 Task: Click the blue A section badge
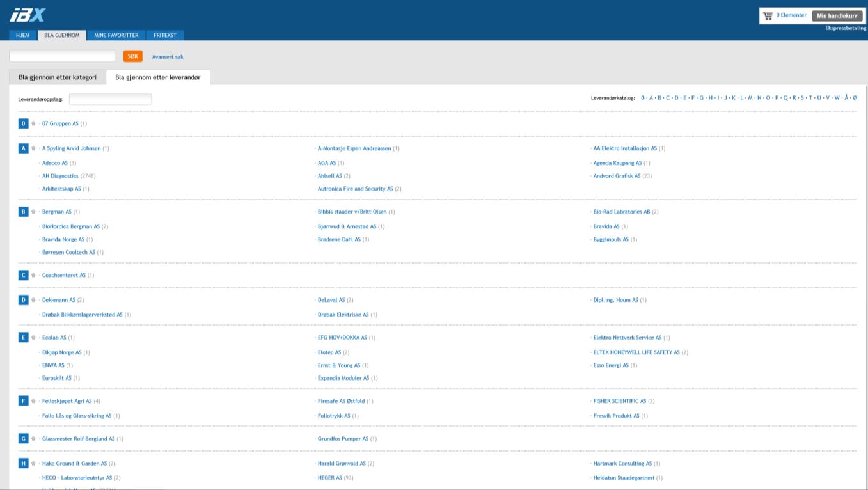point(24,148)
